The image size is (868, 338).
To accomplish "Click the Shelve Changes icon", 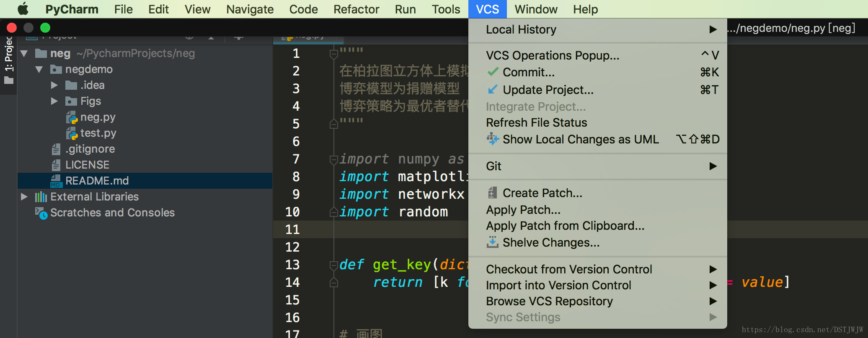I will tap(493, 242).
